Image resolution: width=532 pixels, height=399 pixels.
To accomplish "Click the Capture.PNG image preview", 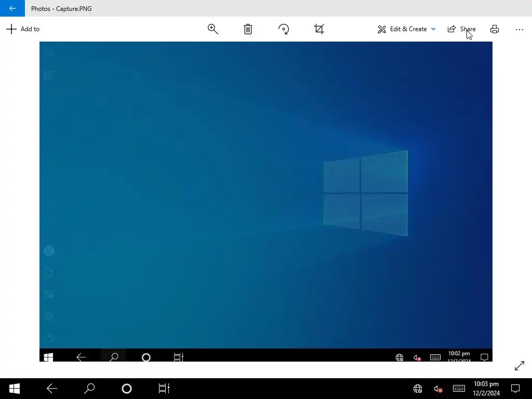I will point(266,202).
